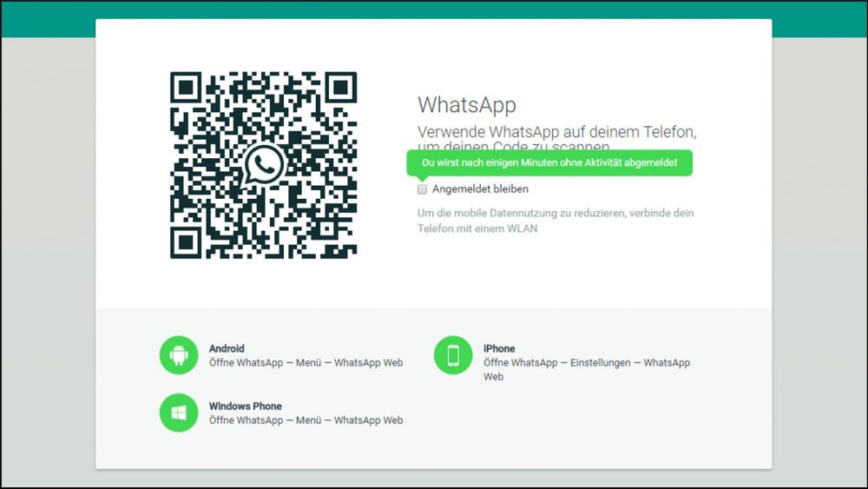Click the Windows Phone logo icon
The height and width of the screenshot is (489, 868).
click(179, 413)
